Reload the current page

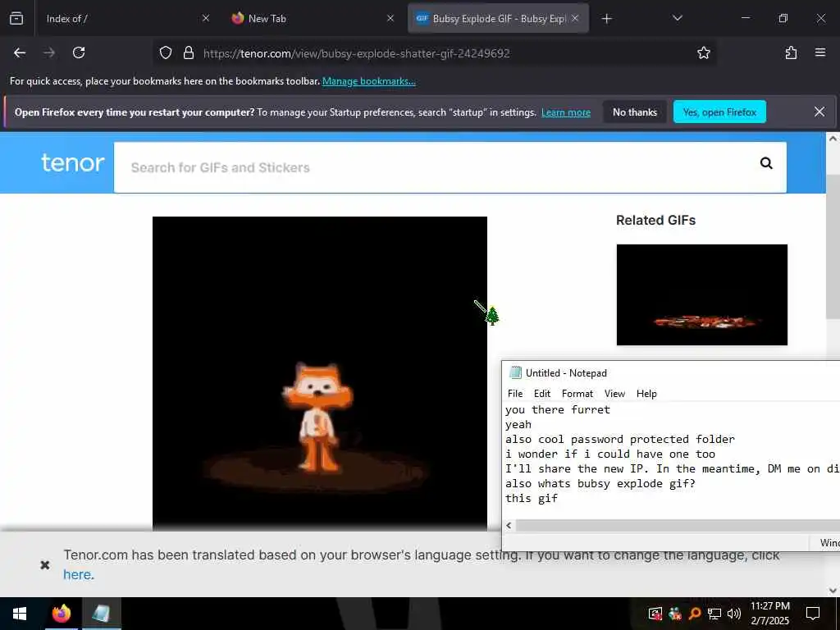pos(79,52)
